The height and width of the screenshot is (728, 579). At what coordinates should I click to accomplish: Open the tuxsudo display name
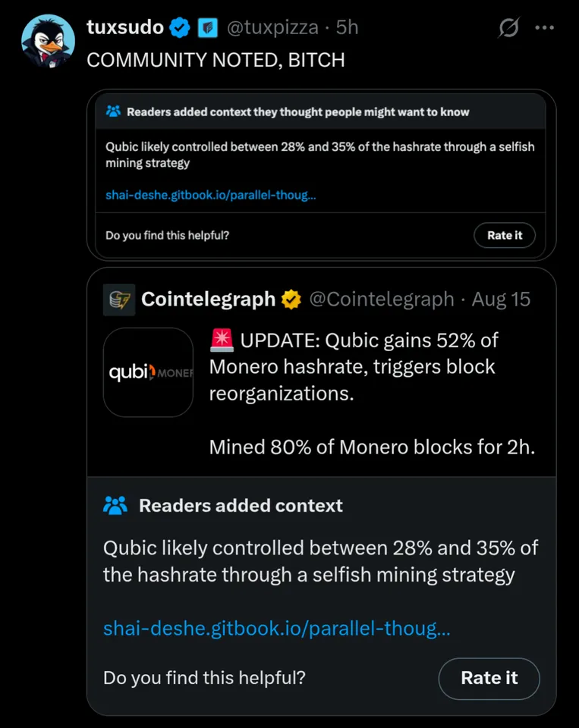[125, 28]
